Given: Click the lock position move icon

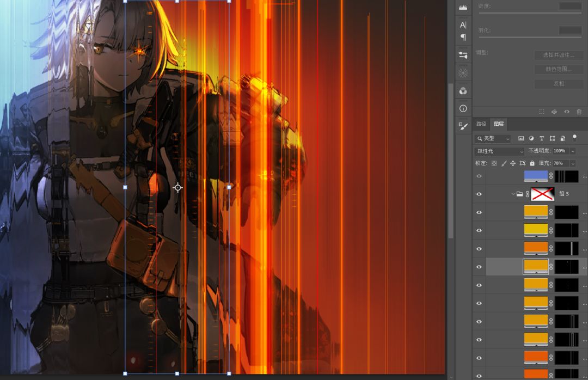Looking at the screenshot, I should [513, 163].
